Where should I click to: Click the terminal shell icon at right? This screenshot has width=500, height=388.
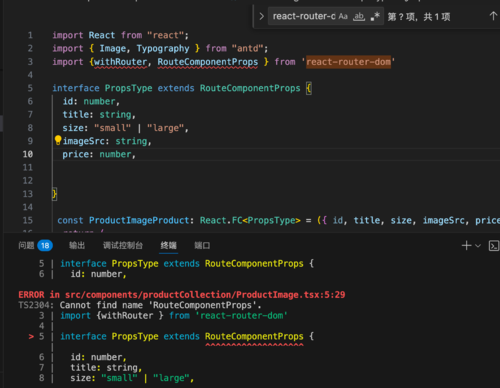[494, 246]
